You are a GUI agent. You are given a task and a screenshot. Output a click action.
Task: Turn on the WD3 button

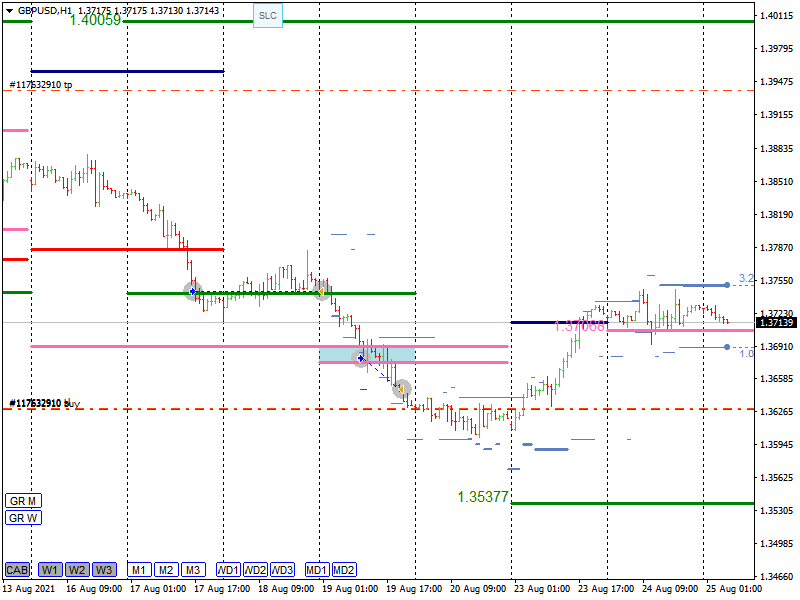pyautogui.click(x=282, y=570)
